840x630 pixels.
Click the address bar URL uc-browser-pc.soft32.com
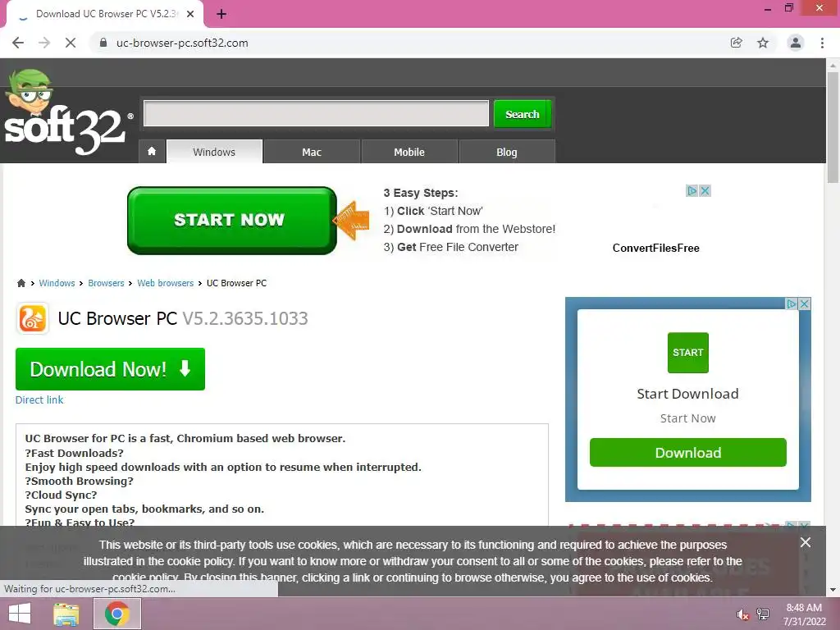(x=182, y=43)
